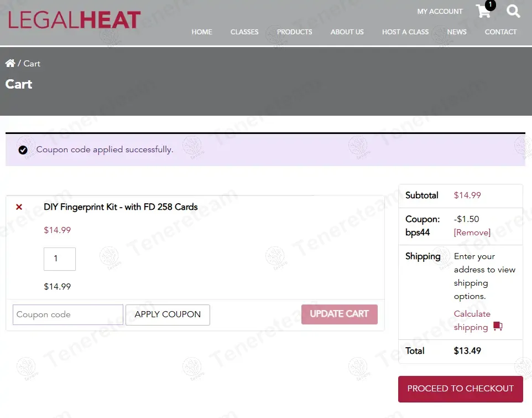Viewport: 532px width, 418px height.
Task: Open the Home menu item
Action: [x=202, y=32]
